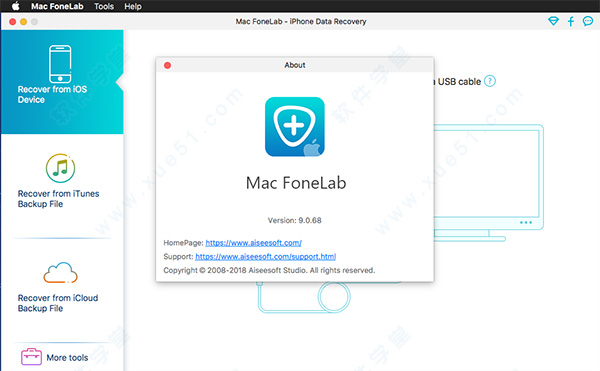Minimize the Mac FoneLab main window

[x=23, y=22]
